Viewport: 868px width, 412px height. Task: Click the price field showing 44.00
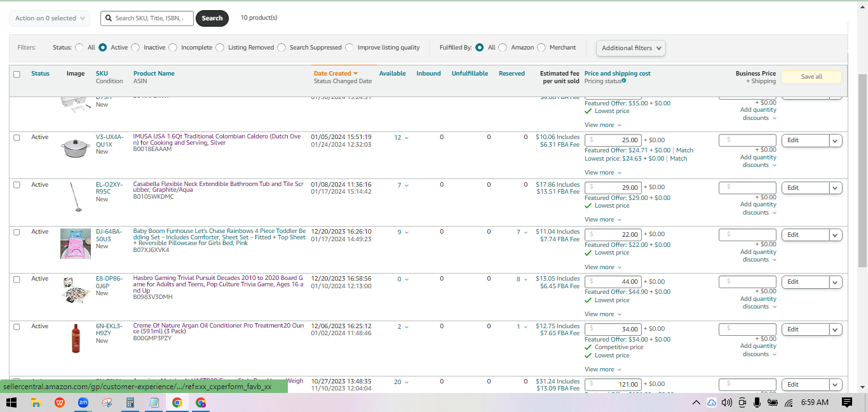click(x=613, y=282)
